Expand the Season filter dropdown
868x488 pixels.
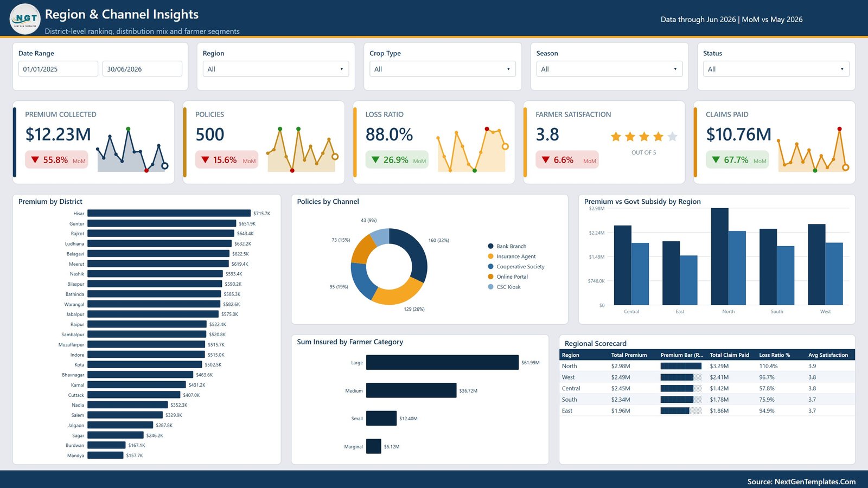609,69
